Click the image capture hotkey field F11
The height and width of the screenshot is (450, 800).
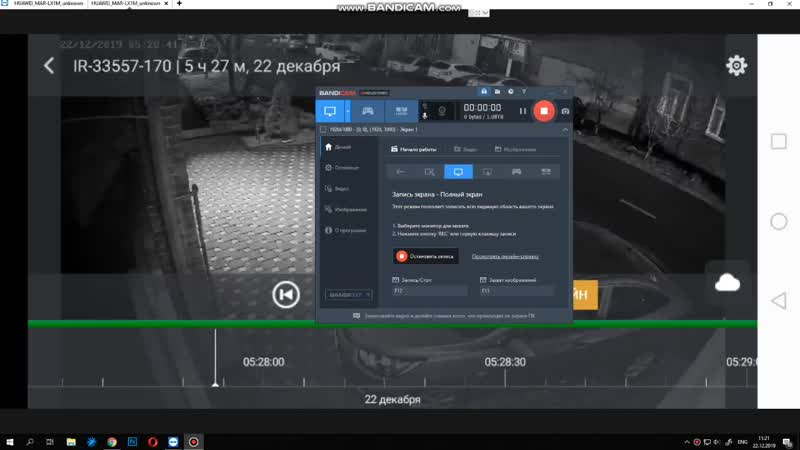pos(516,291)
